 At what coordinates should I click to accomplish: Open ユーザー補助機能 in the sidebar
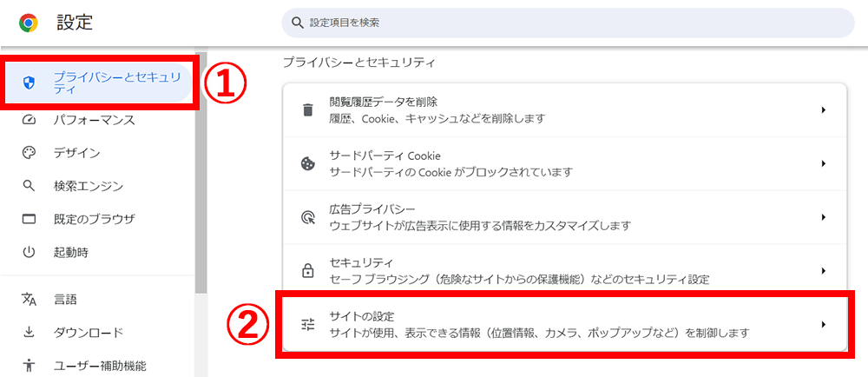click(x=98, y=366)
